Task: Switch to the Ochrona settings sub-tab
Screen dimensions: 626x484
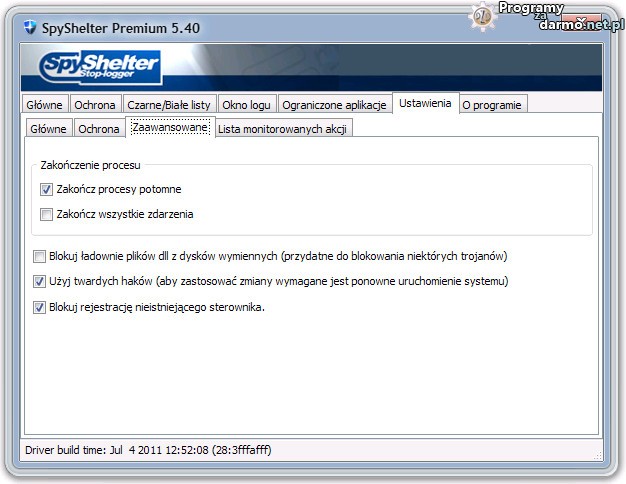Action: pyautogui.click(x=99, y=129)
